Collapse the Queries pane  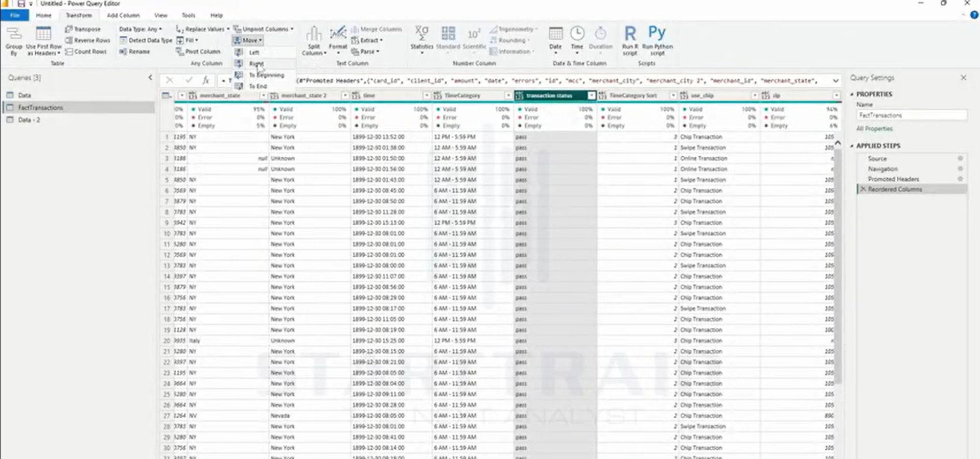point(150,78)
